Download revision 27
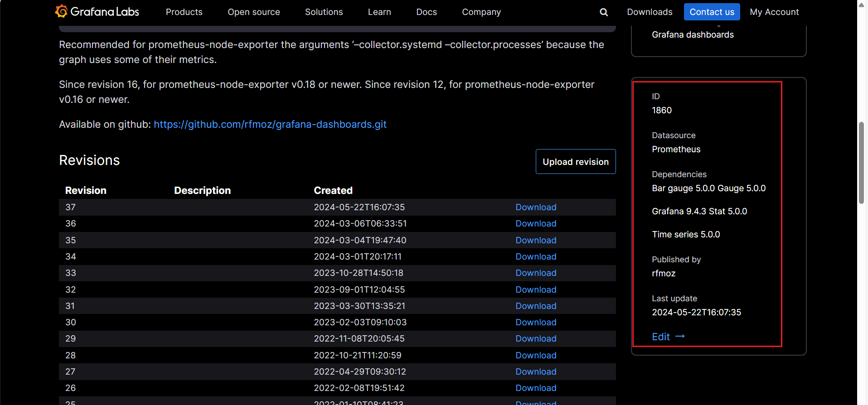The image size is (868, 405). coord(536,371)
